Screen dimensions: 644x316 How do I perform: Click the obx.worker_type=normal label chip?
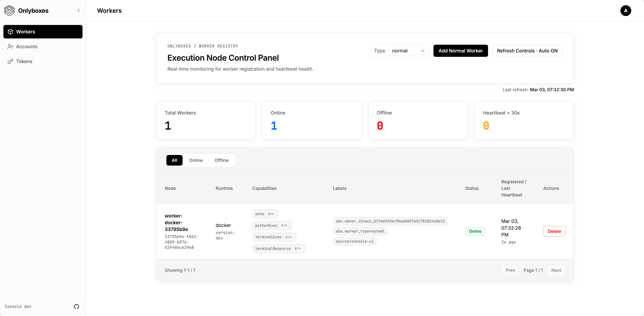360,231
